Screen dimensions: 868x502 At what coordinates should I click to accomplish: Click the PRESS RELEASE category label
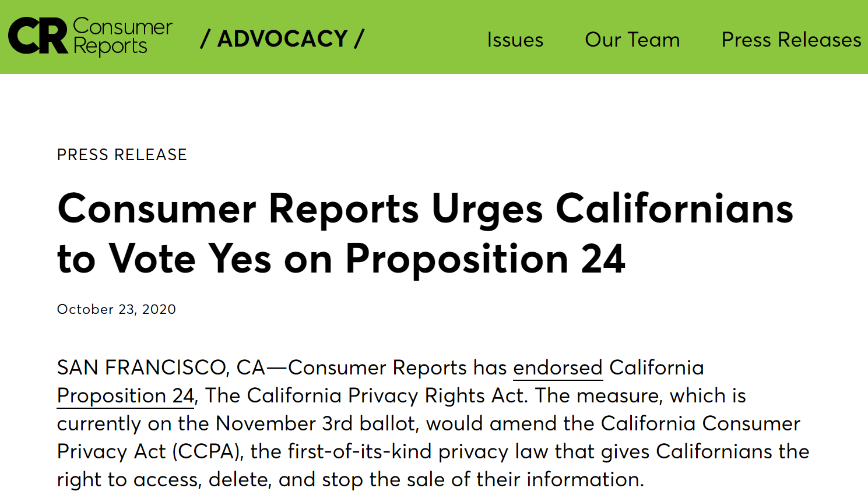click(122, 154)
